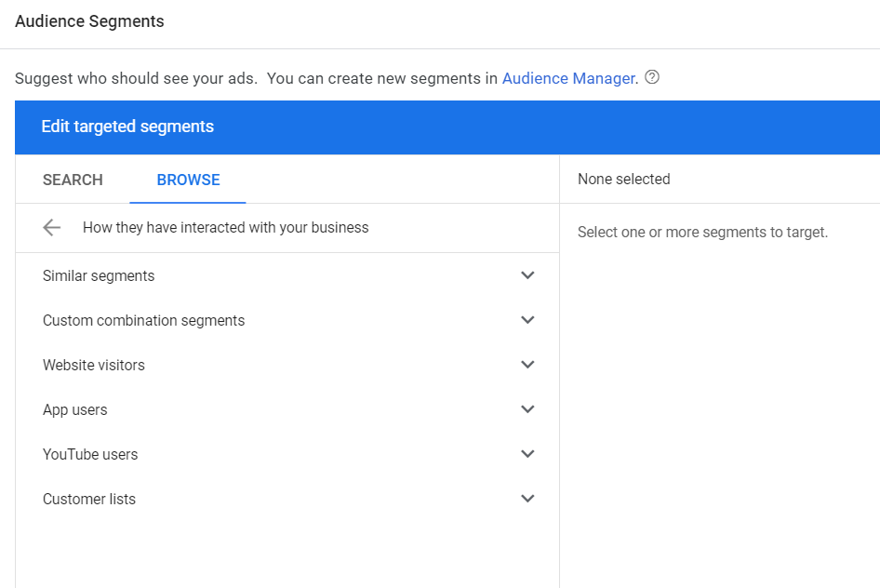Expand the App users category
The image size is (880, 588).
click(527, 409)
